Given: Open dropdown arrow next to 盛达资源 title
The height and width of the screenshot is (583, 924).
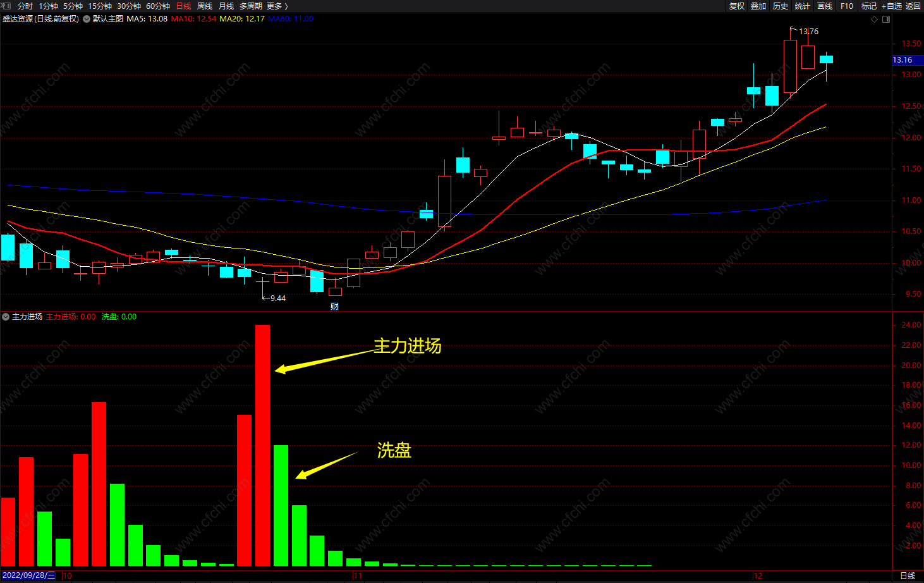Looking at the screenshot, I should click(87, 19).
